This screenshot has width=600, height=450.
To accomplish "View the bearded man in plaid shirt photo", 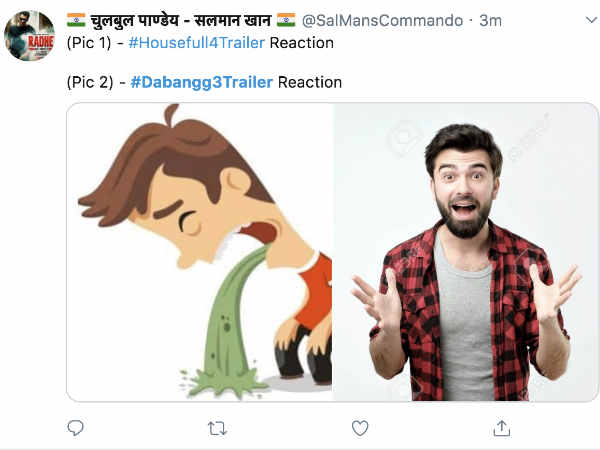I will 465,252.
